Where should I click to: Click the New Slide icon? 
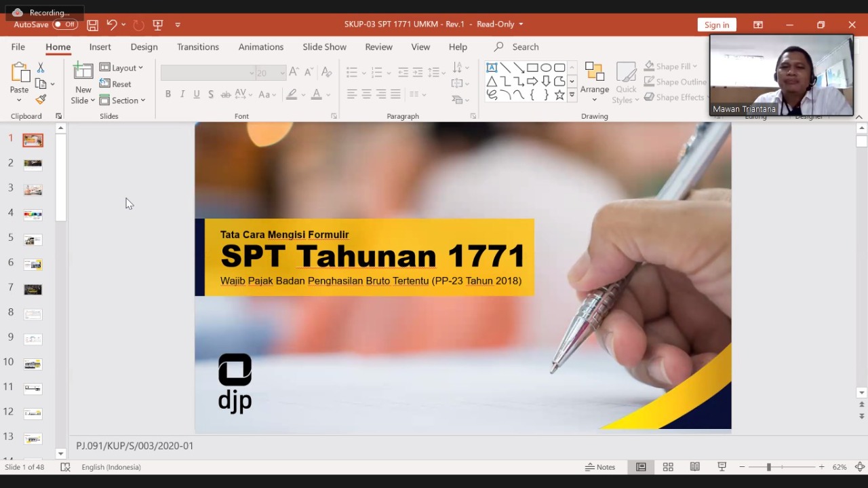click(x=83, y=73)
